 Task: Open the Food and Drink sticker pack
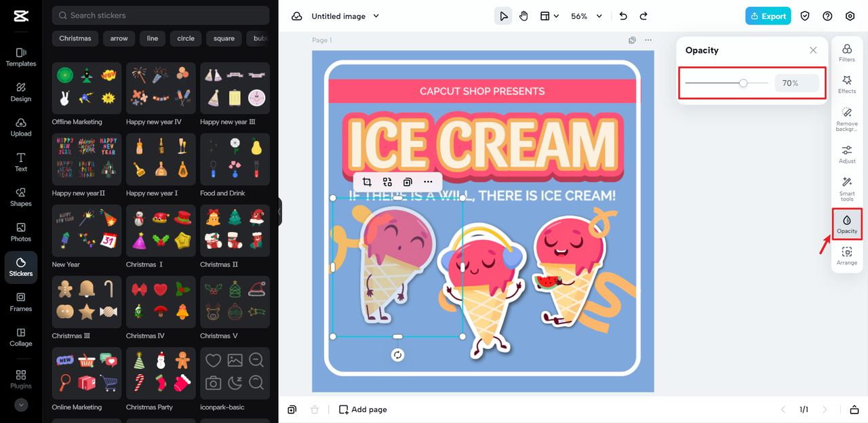[235, 165]
